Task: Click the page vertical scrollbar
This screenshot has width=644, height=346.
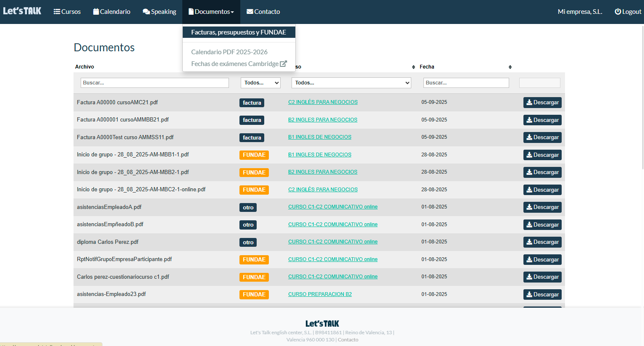Action: point(642,97)
